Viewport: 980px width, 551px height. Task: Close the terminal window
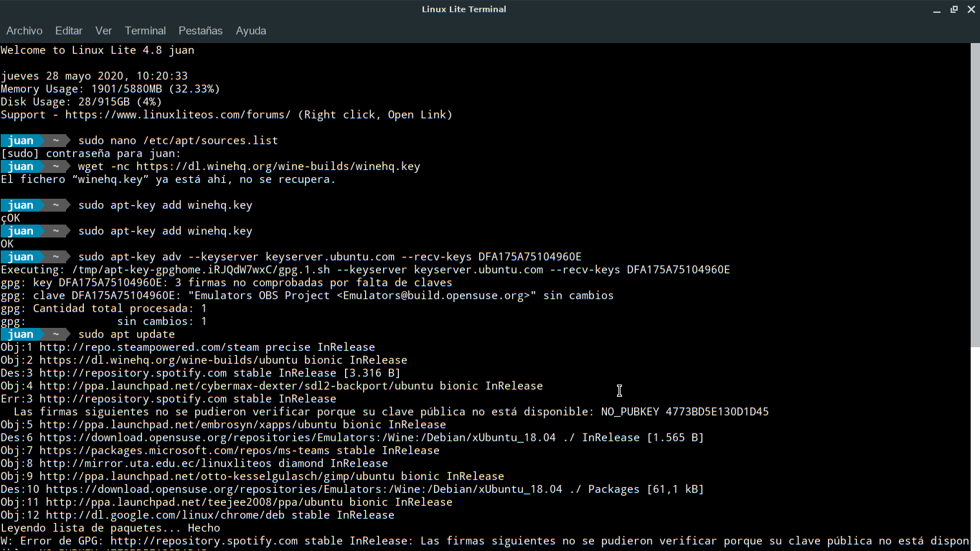tap(971, 9)
